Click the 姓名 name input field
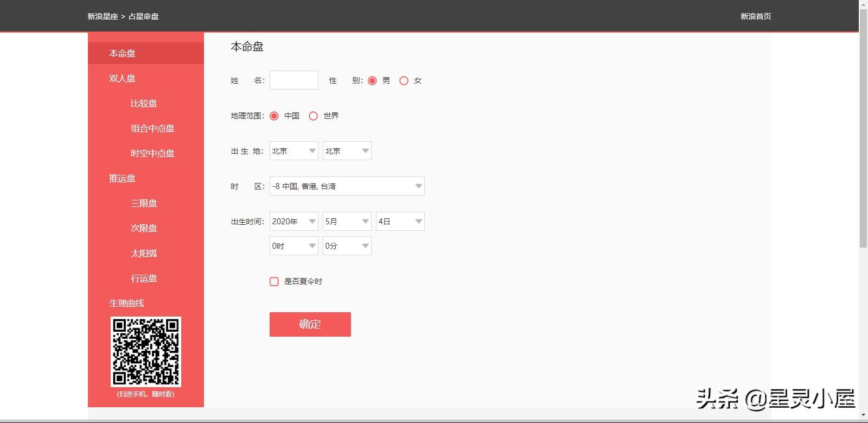The width and height of the screenshot is (868, 423). pyautogui.click(x=293, y=80)
